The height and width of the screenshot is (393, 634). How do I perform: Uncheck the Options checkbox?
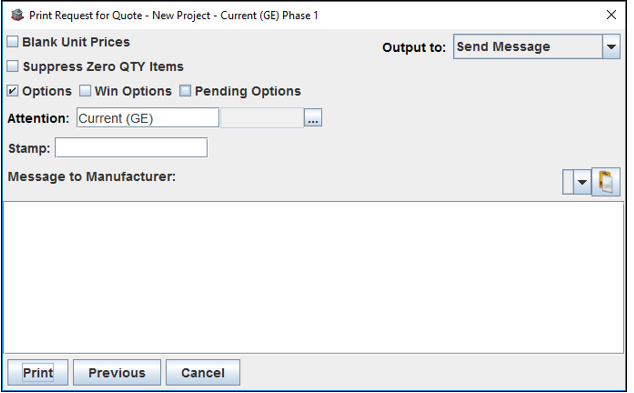[x=13, y=91]
